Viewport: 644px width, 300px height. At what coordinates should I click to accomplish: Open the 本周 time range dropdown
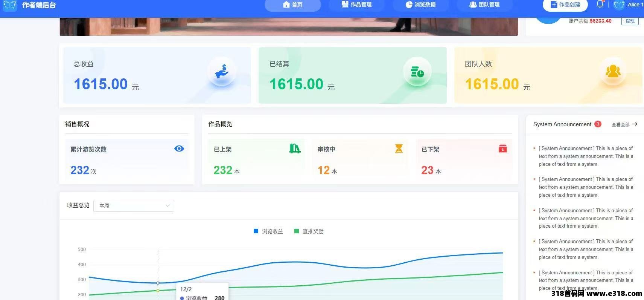click(x=134, y=205)
